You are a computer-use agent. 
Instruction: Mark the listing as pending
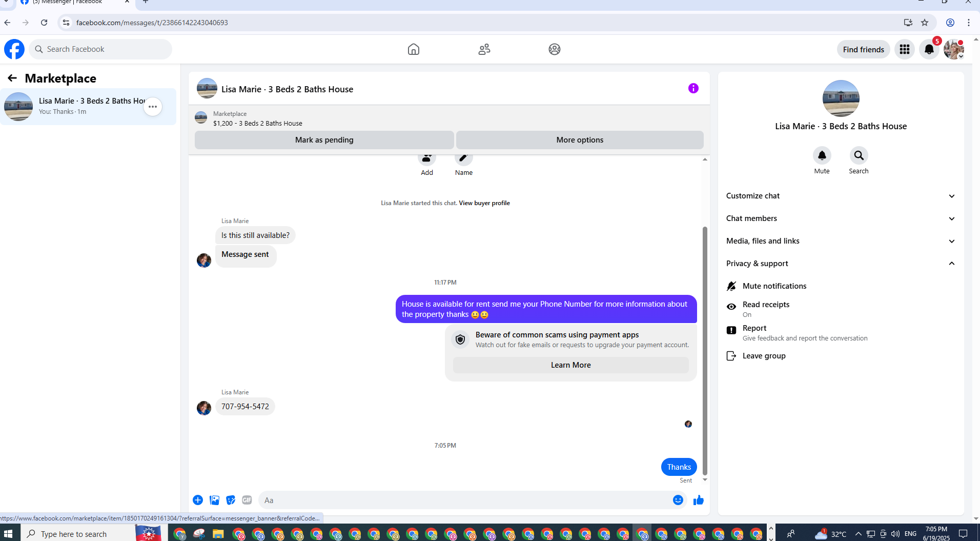(324, 140)
